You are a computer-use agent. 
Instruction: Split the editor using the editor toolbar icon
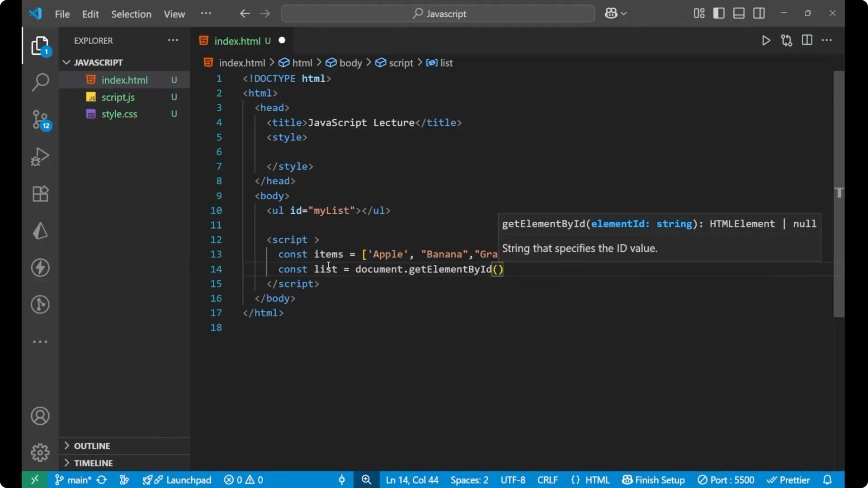click(807, 40)
